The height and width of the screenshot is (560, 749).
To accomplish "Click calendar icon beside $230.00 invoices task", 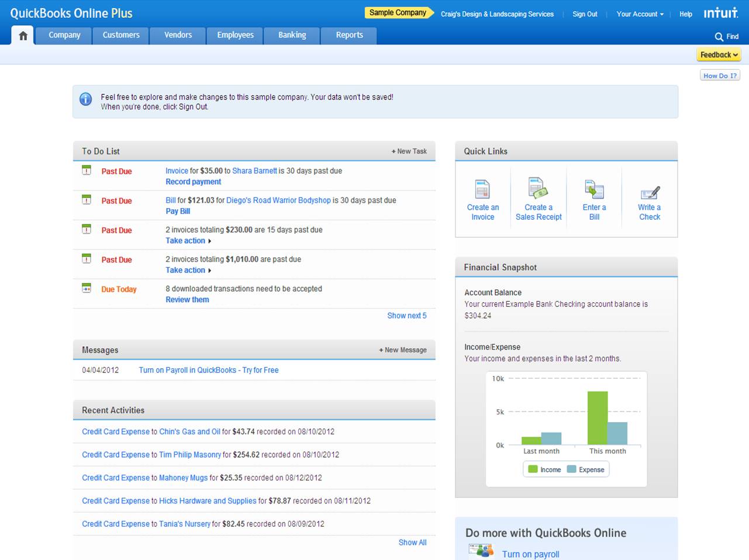I will (87, 229).
